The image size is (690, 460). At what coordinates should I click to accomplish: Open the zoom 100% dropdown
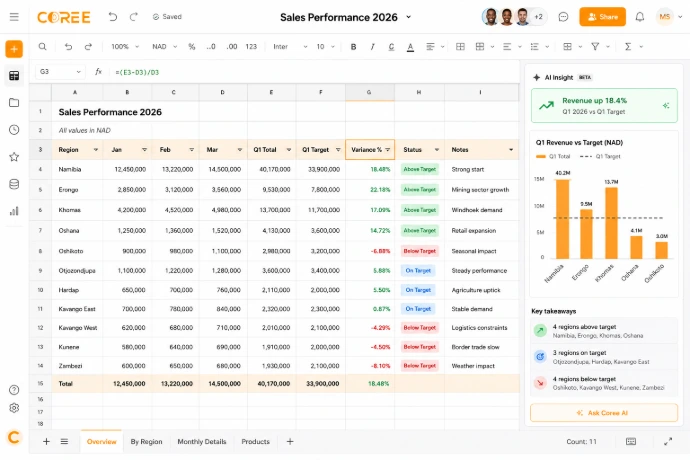(x=125, y=46)
